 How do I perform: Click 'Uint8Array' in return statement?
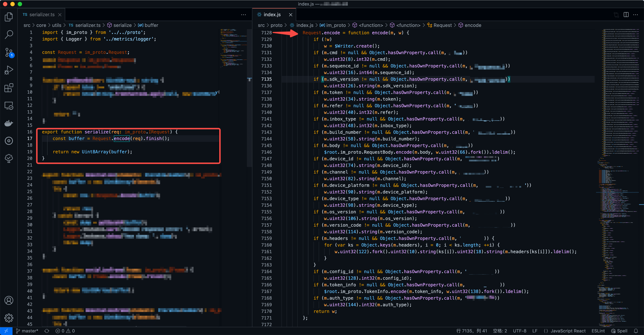[95, 152]
